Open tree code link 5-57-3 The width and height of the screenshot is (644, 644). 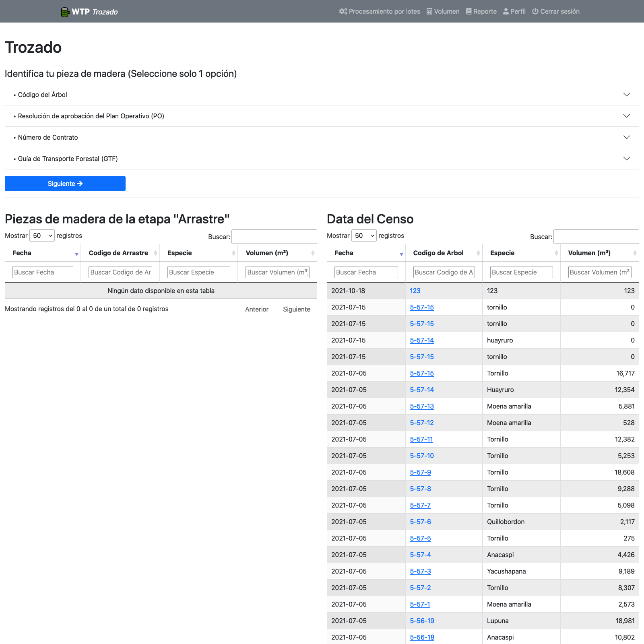[x=420, y=571]
